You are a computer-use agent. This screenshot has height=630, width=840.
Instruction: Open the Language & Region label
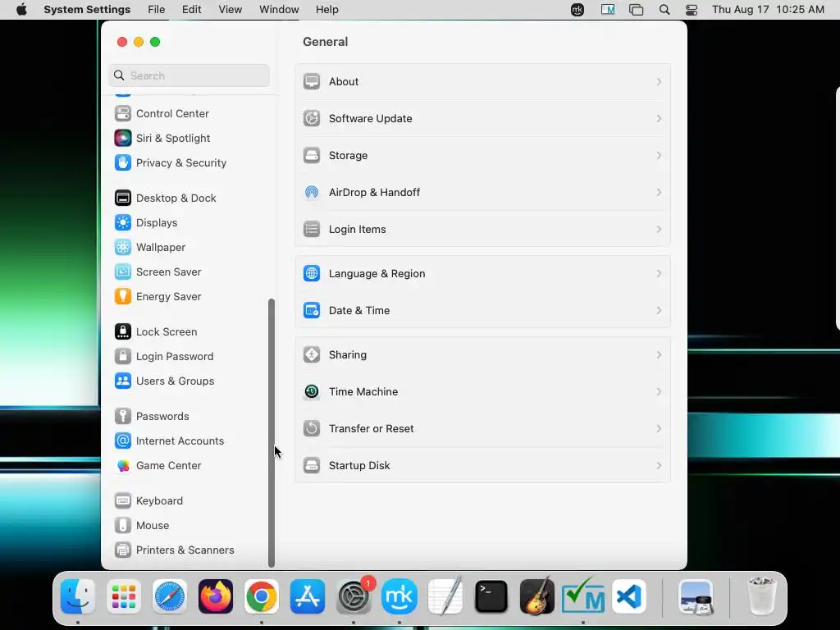coord(377,274)
